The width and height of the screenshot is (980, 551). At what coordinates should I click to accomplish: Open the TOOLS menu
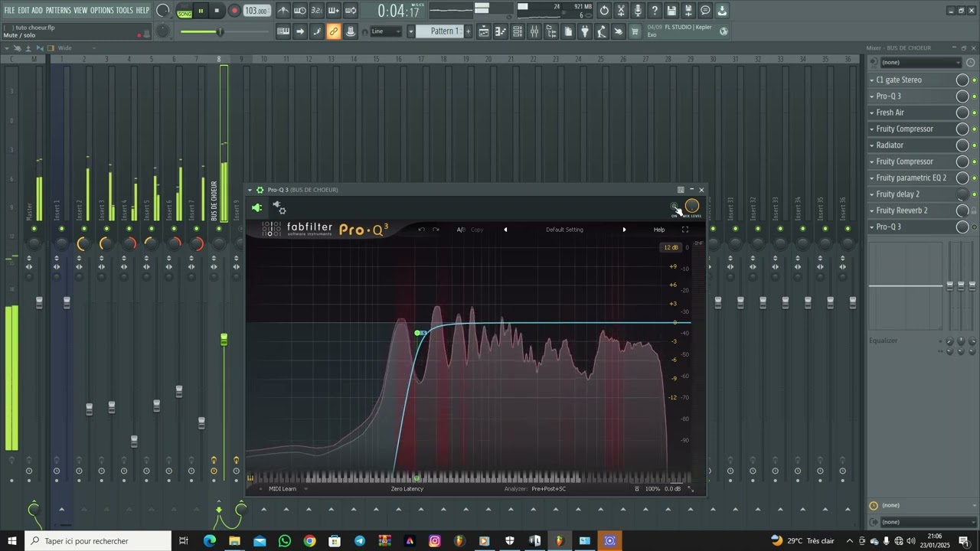124,11
